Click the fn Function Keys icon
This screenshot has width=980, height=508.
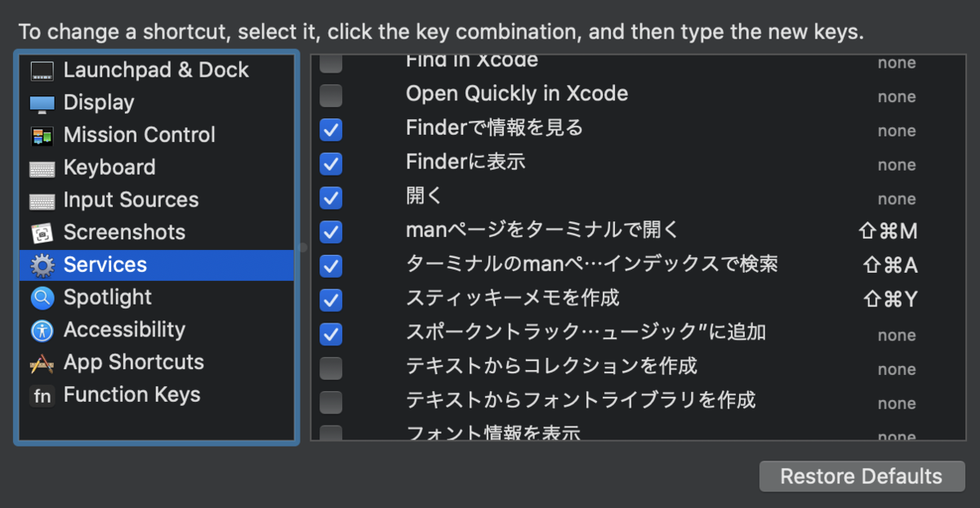click(x=42, y=395)
